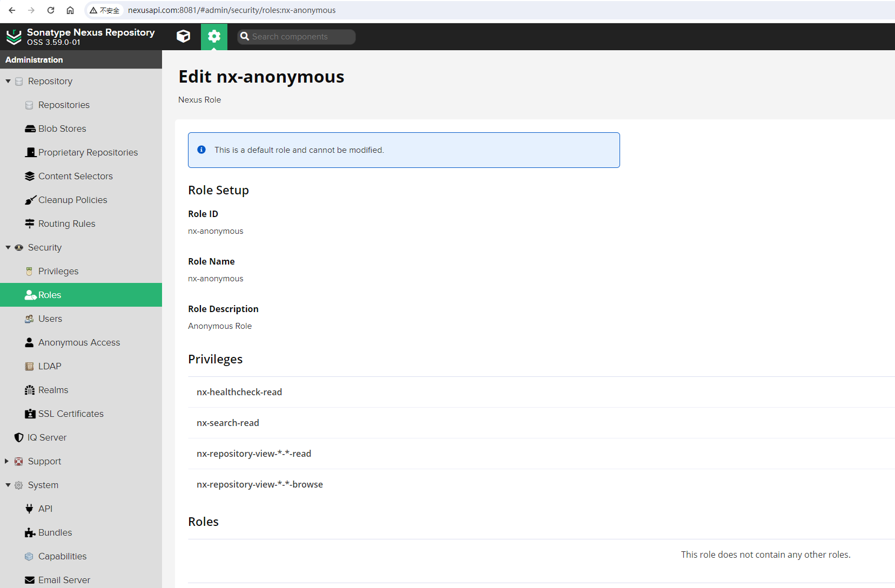Reload the page with refresh icon
The image size is (895, 588).
pos(51,10)
